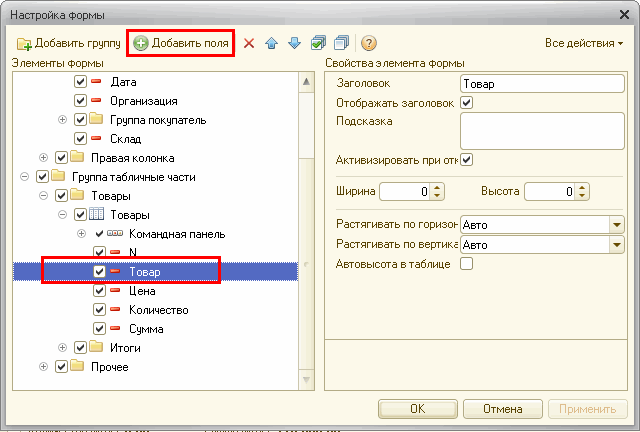
Task: Delete element with red X icon
Action: point(249,43)
